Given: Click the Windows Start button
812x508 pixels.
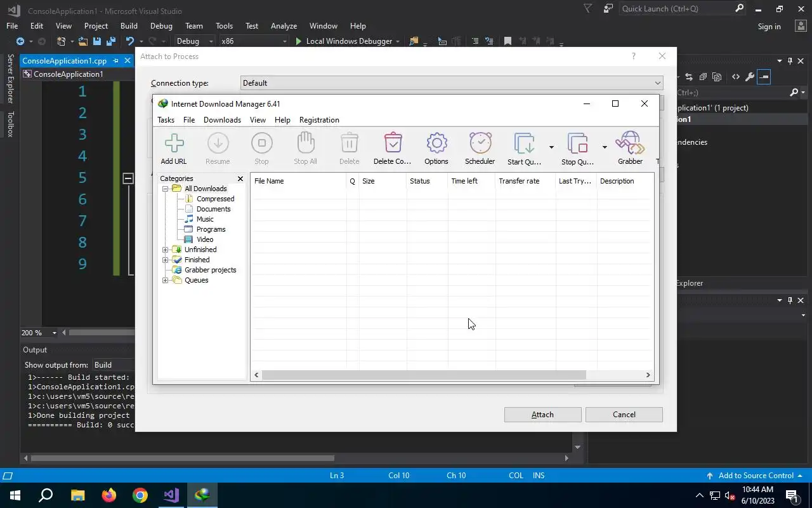Looking at the screenshot, I should tap(15, 495).
